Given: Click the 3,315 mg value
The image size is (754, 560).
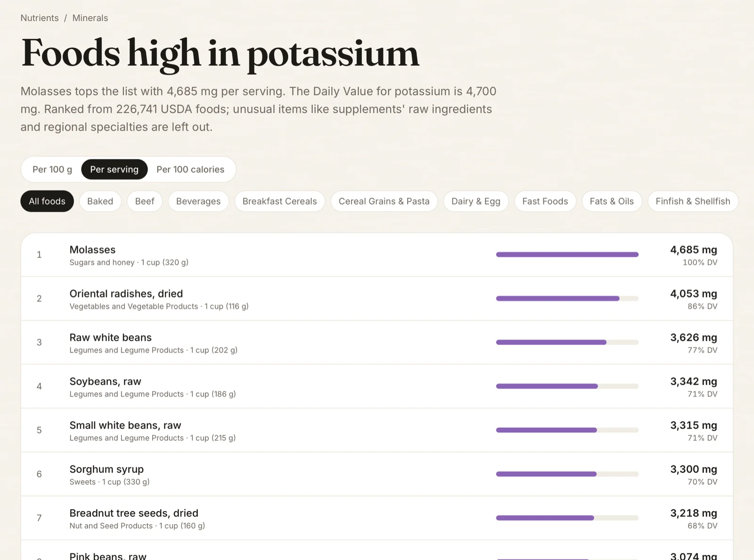Looking at the screenshot, I should point(694,425).
